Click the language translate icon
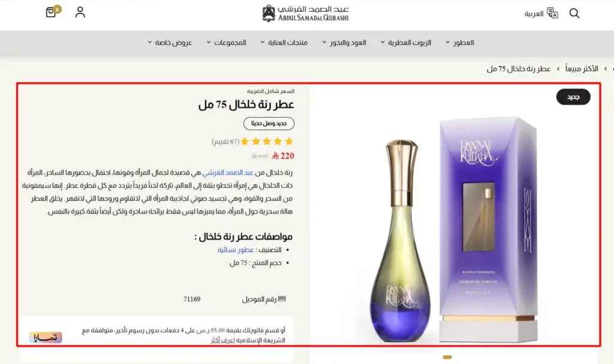Image resolution: width=614 pixels, height=364 pixels. click(x=552, y=13)
